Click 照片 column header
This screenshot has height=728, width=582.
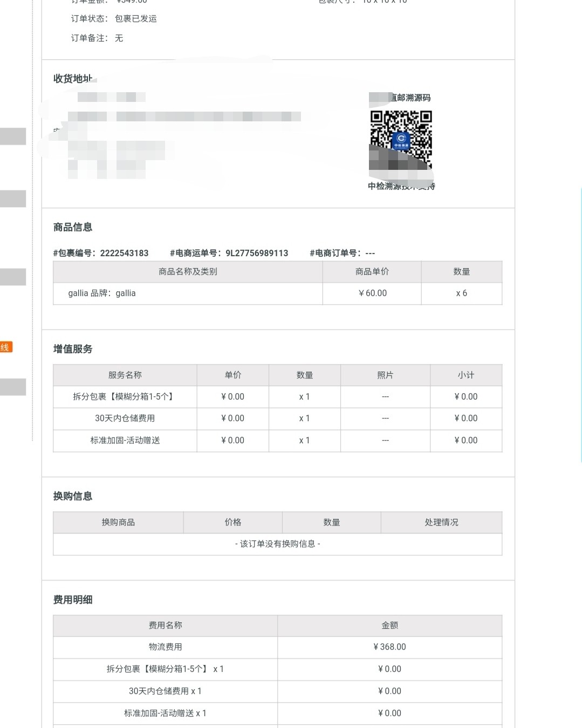385,375
